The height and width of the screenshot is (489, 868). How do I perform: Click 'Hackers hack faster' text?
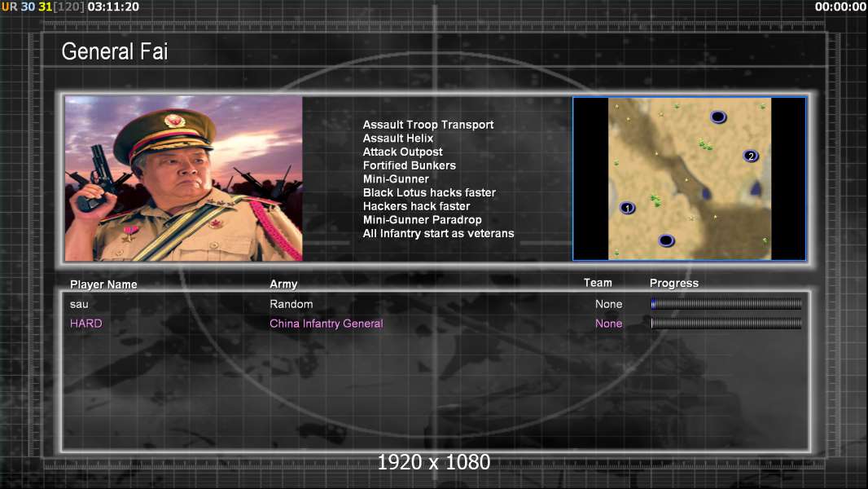416,206
